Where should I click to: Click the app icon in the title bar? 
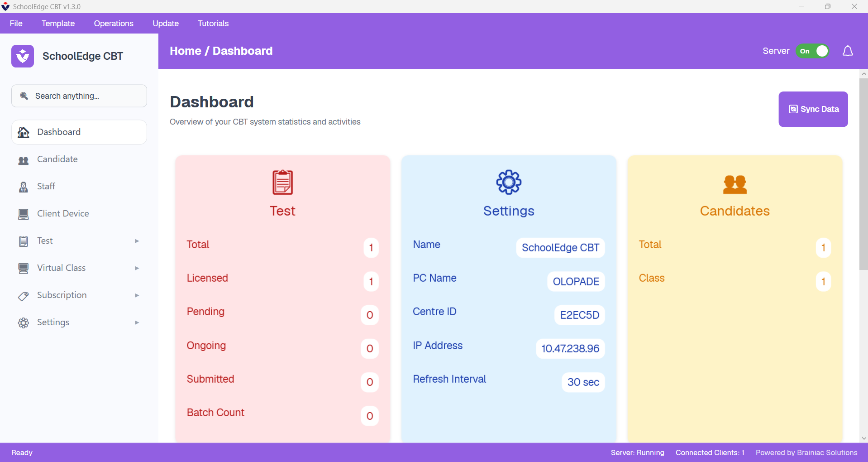click(x=5, y=6)
